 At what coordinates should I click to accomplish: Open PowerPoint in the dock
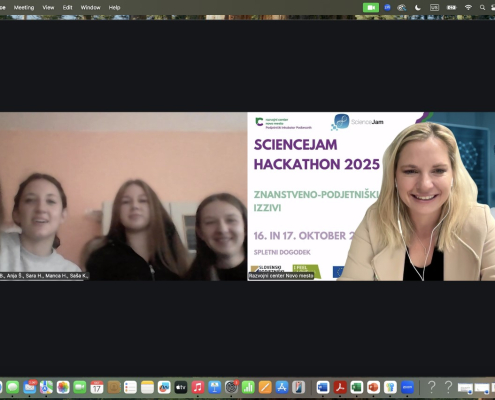point(373,387)
